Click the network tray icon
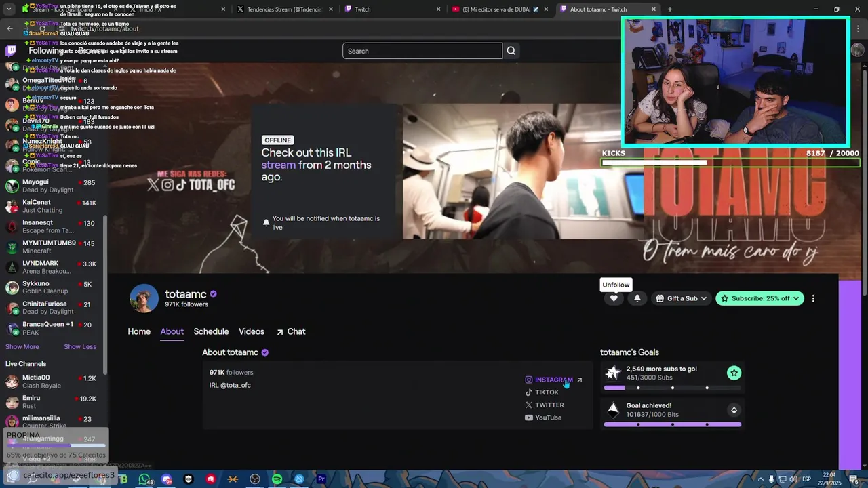Viewport: 868px width, 488px height. coord(782,479)
